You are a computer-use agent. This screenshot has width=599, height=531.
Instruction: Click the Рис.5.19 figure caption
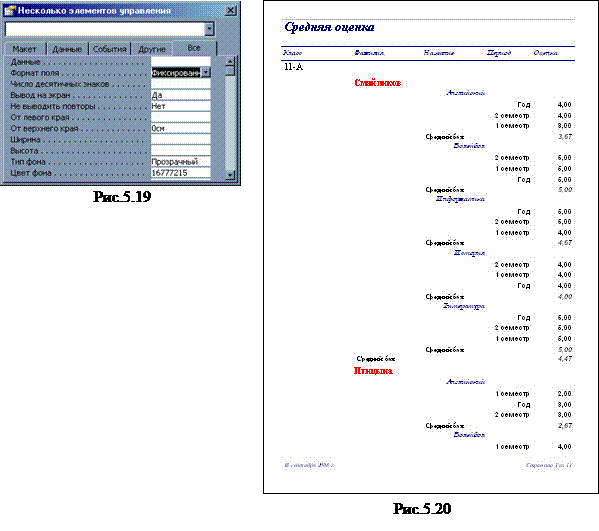122,197
